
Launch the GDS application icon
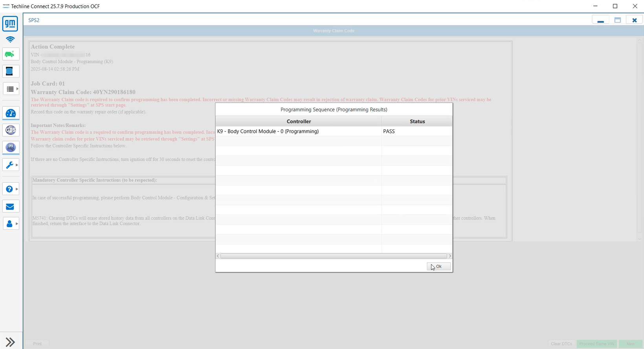click(11, 130)
